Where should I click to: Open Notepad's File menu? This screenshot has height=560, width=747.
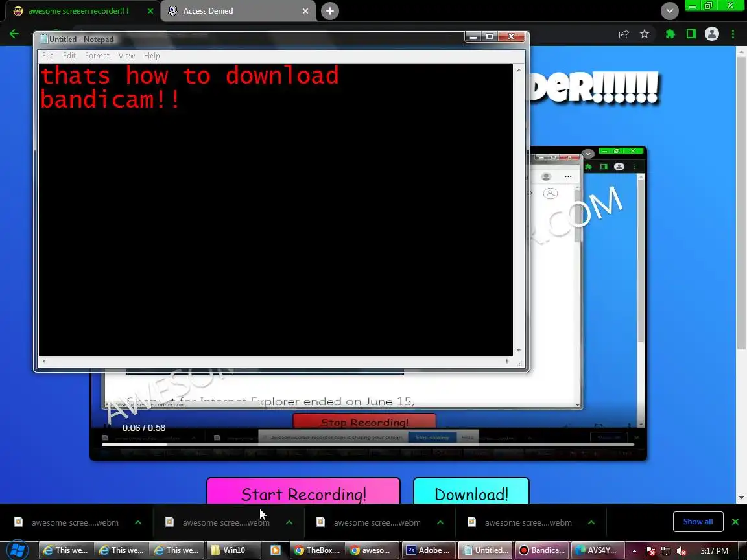[47, 56]
